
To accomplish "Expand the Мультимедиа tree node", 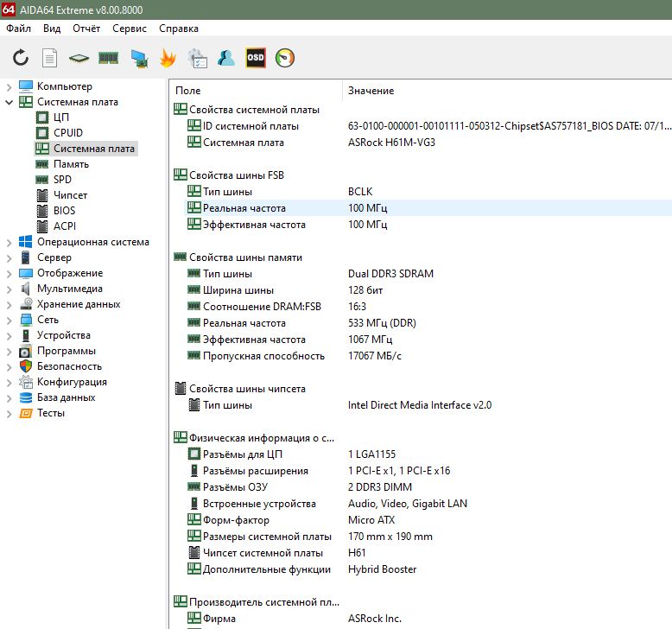I will pyautogui.click(x=9, y=289).
